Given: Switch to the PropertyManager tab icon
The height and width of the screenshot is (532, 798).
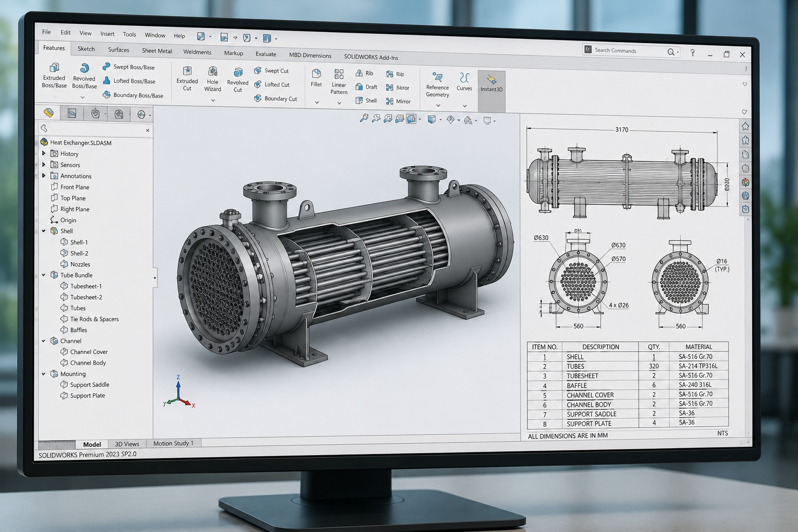Looking at the screenshot, I should (x=72, y=113).
